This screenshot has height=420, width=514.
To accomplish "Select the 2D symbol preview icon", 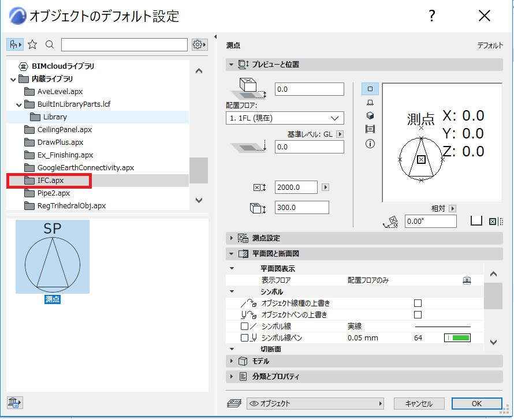I will pyautogui.click(x=370, y=89).
